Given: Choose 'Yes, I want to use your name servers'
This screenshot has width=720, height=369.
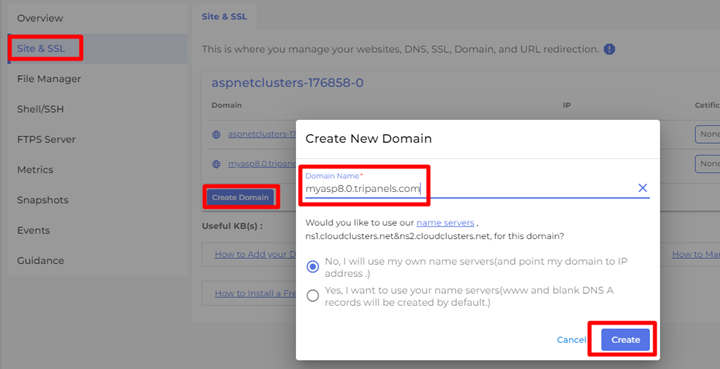Looking at the screenshot, I should pyautogui.click(x=313, y=296).
